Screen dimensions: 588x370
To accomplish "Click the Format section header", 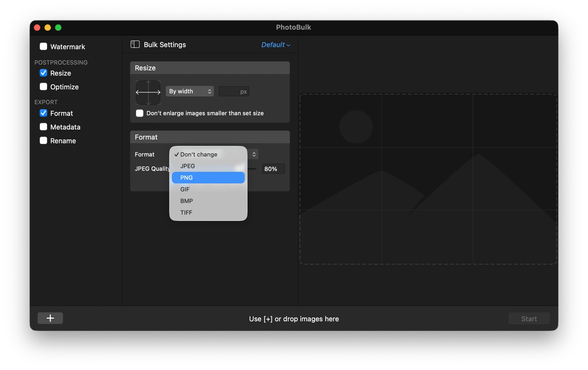I will point(210,137).
